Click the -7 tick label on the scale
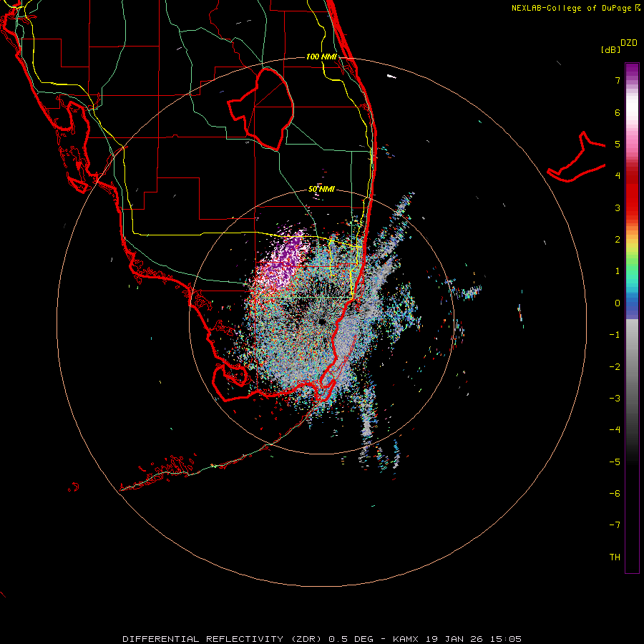 pos(615,525)
